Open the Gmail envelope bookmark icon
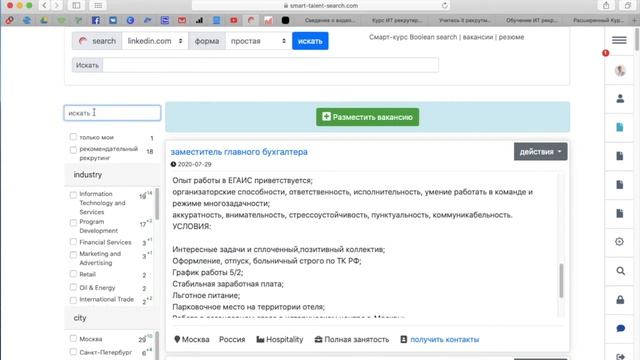This screenshot has width=640, height=360. [x=182, y=20]
